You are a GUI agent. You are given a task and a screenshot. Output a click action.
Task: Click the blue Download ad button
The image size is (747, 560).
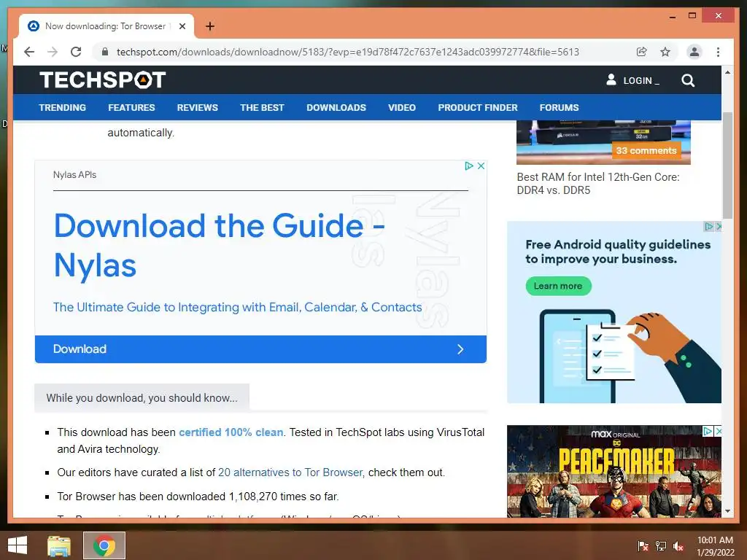[260, 349]
